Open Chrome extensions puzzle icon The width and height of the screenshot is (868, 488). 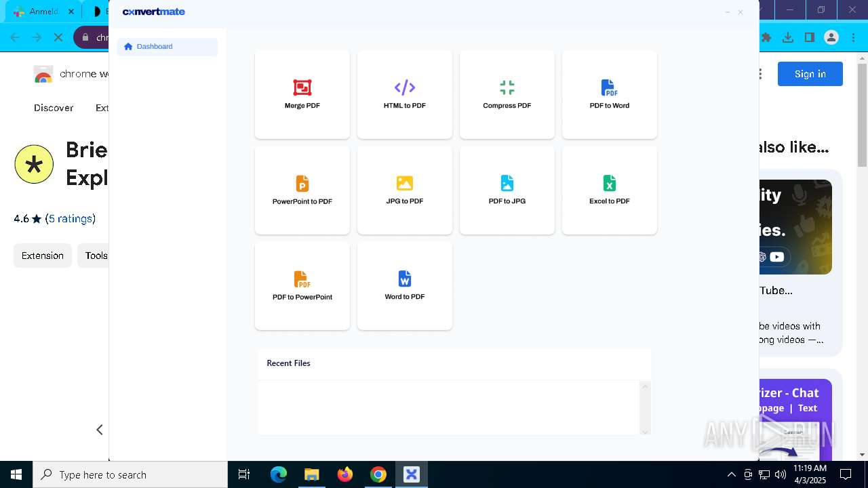tap(766, 37)
